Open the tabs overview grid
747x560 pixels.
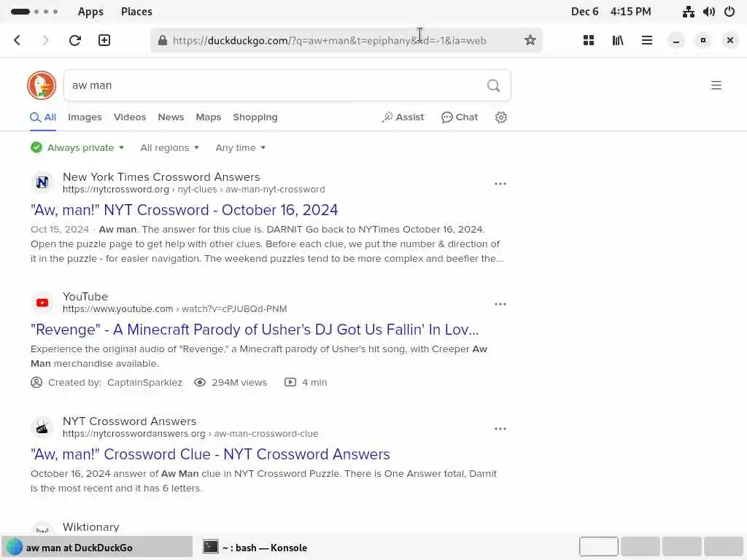click(x=589, y=40)
